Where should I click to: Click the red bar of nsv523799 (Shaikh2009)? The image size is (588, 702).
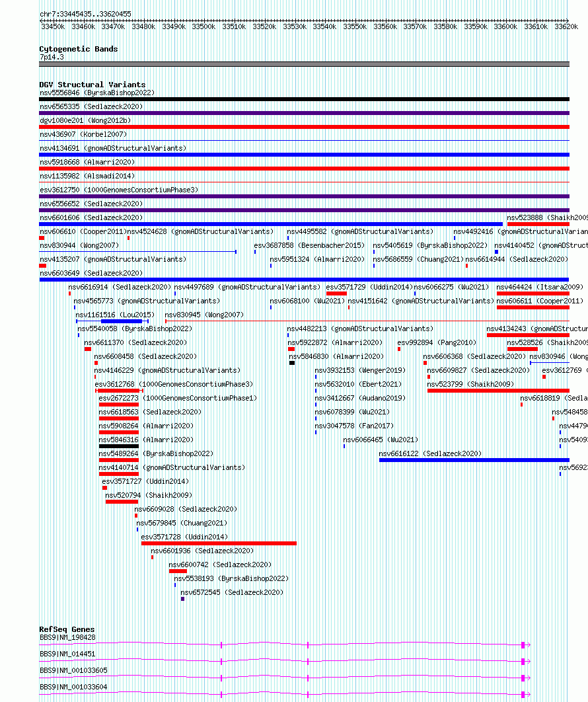498,391
